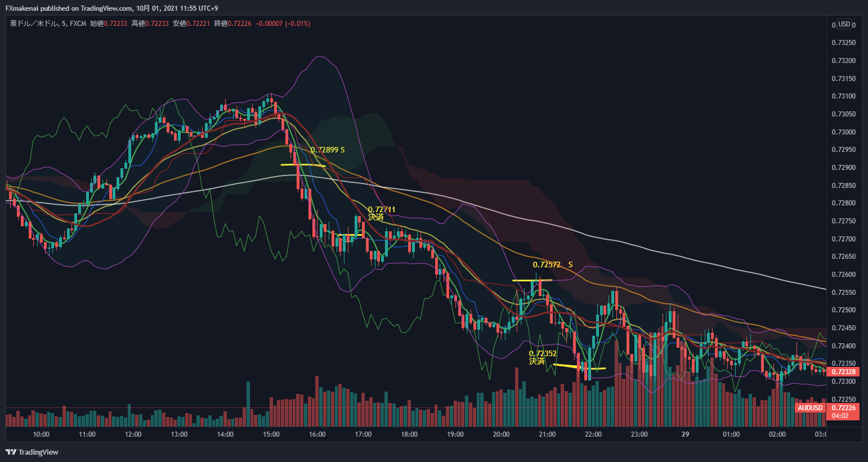Click the 17:00 time axis label

point(363,434)
